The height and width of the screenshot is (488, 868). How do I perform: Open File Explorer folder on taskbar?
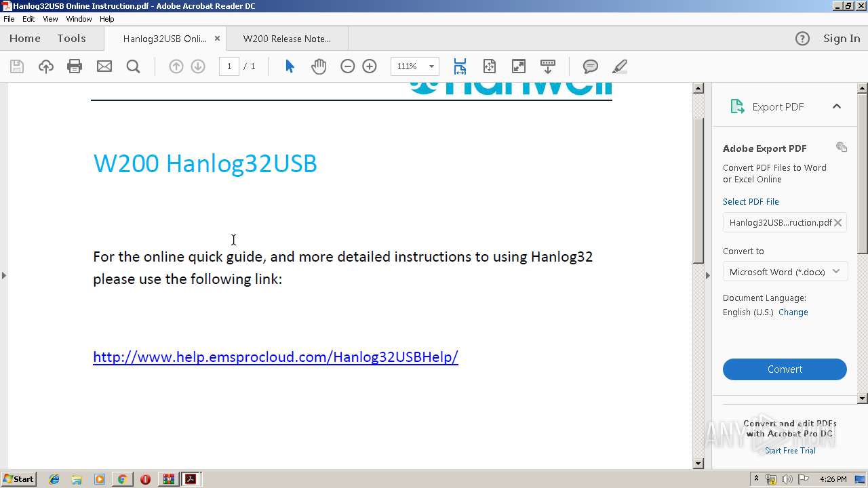(77, 479)
